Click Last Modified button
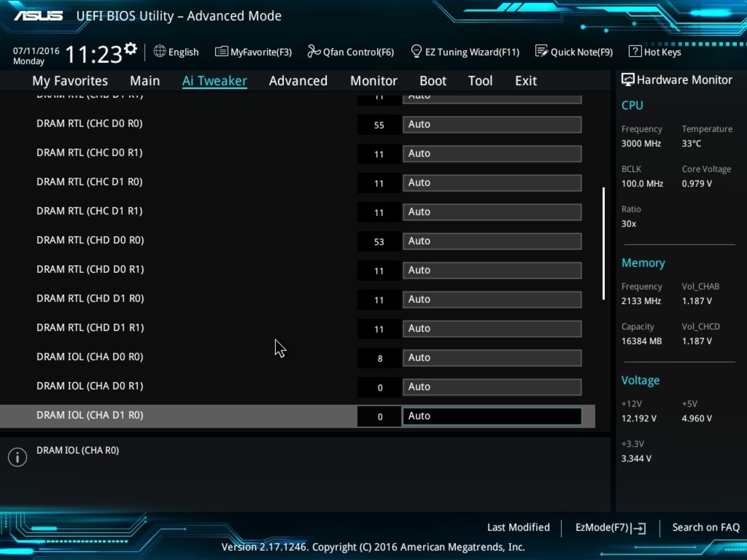The height and width of the screenshot is (560, 747). [519, 527]
